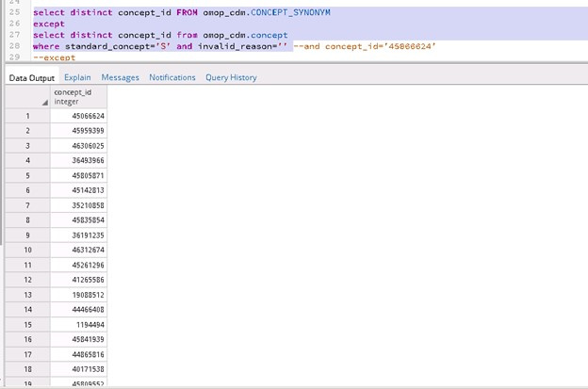Select row header number 1
Screen dimensions: 588x389
click(x=27, y=116)
